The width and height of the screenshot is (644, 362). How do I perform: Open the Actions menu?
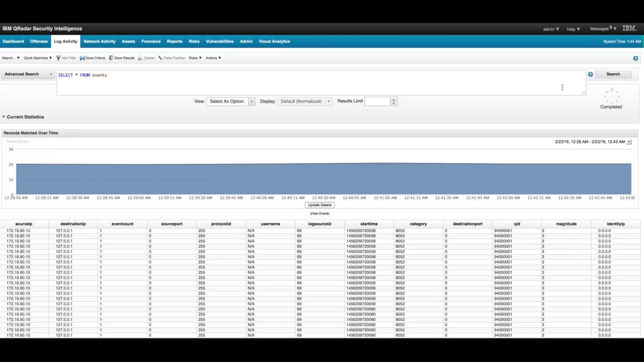coord(213,58)
